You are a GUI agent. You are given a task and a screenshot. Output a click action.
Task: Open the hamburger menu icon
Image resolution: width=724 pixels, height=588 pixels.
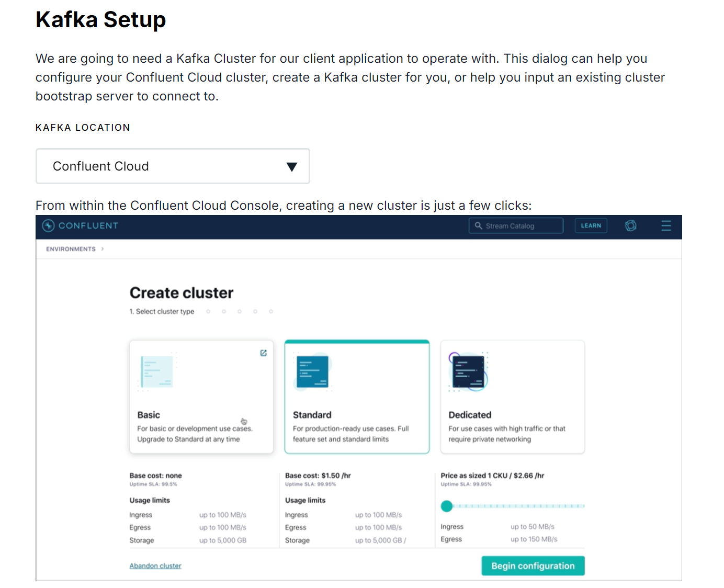click(x=666, y=225)
